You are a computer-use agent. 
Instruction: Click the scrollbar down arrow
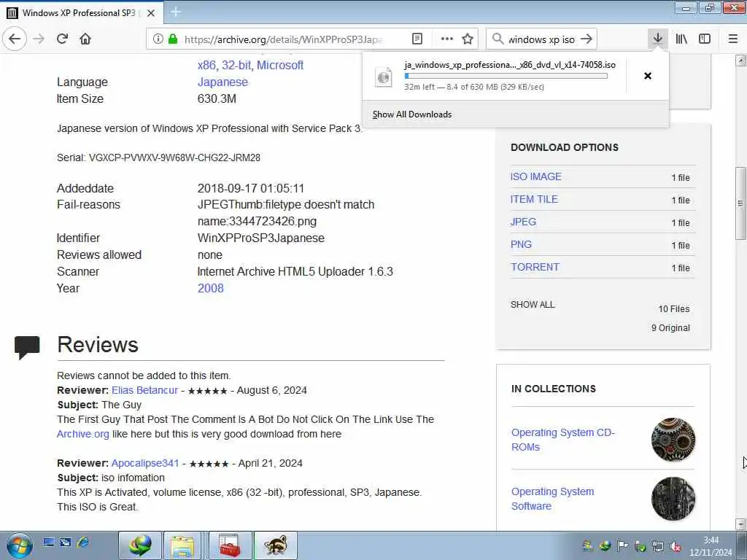click(x=740, y=524)
